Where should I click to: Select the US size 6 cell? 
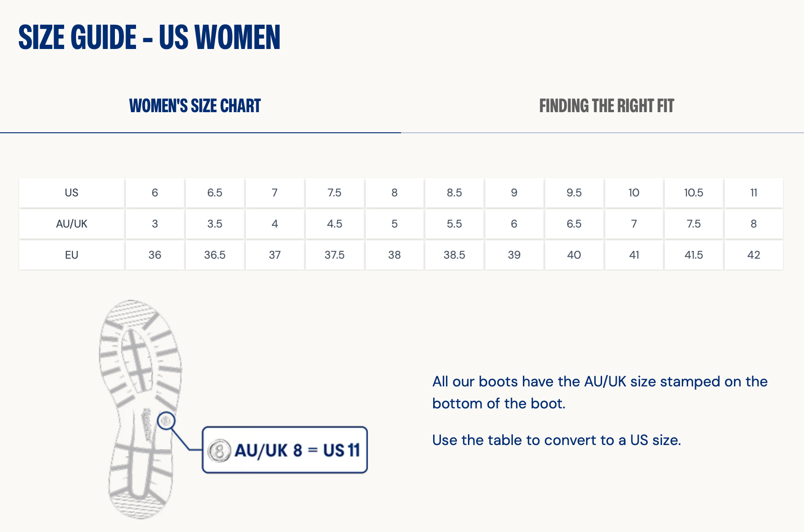[155, 193]
